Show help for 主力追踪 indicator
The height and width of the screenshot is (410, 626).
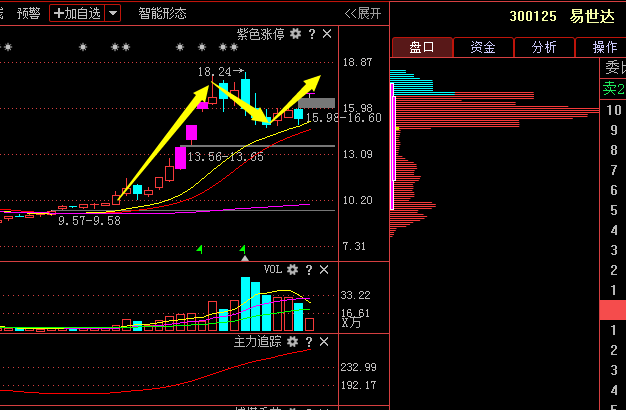(x=309, y=342)
